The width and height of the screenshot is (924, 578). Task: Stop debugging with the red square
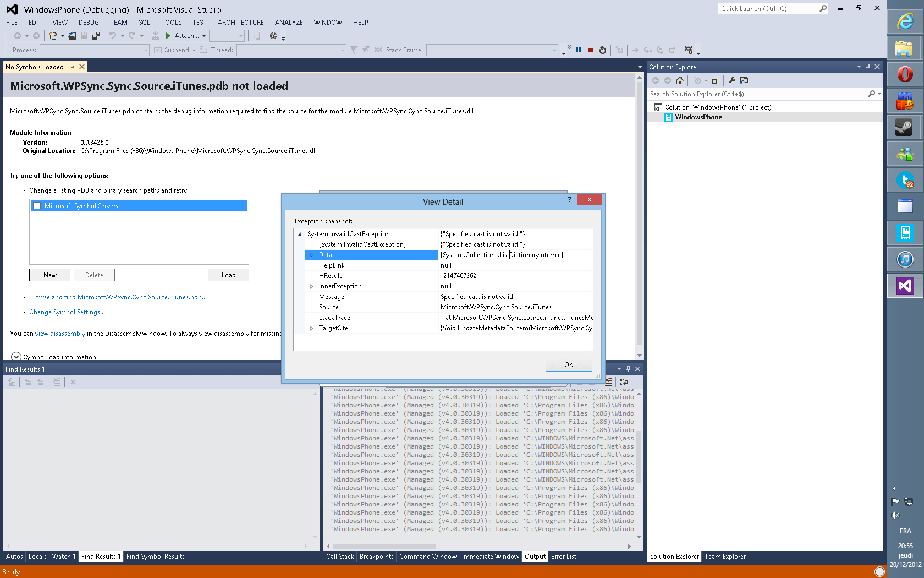(591, 50)
